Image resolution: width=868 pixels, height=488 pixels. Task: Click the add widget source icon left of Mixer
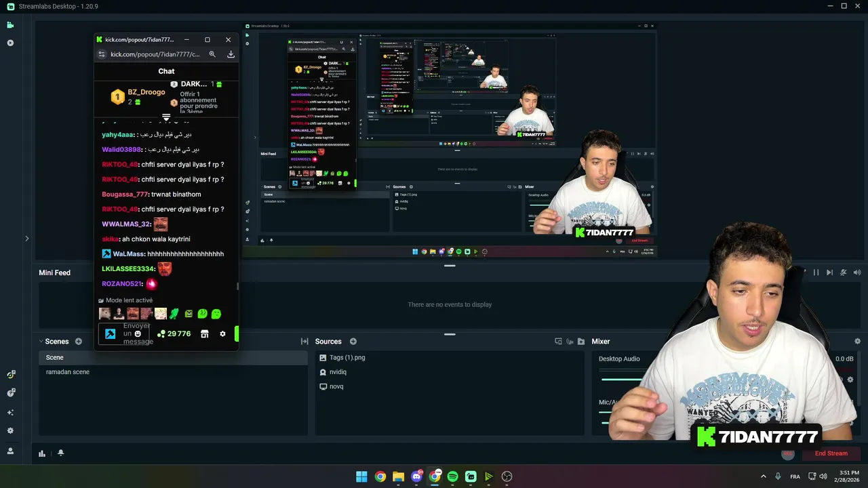(x=558, y=342)
